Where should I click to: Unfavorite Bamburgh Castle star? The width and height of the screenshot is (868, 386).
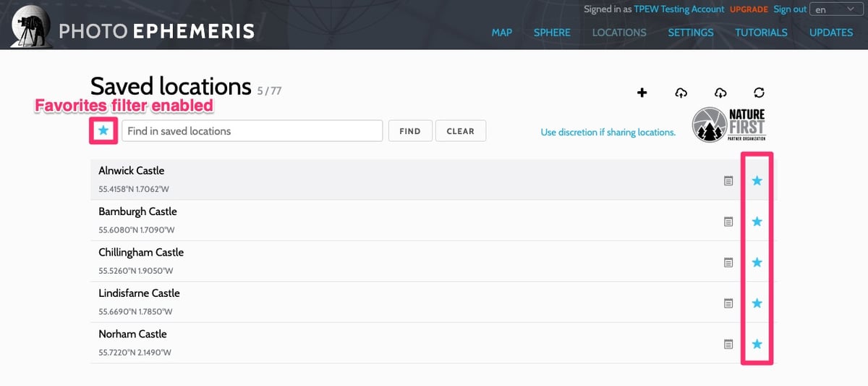tap(757, 222)
